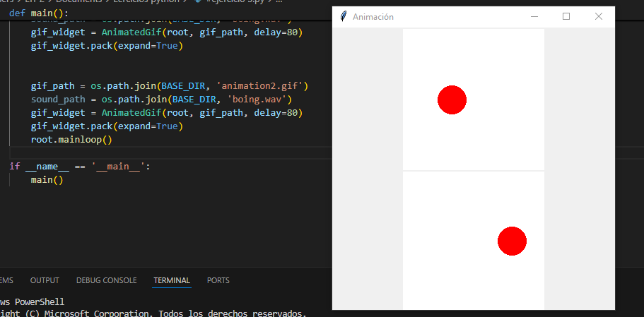Click the red ball in upper animation
Screen dimensions: 644x317
click(x=452, y=100)
